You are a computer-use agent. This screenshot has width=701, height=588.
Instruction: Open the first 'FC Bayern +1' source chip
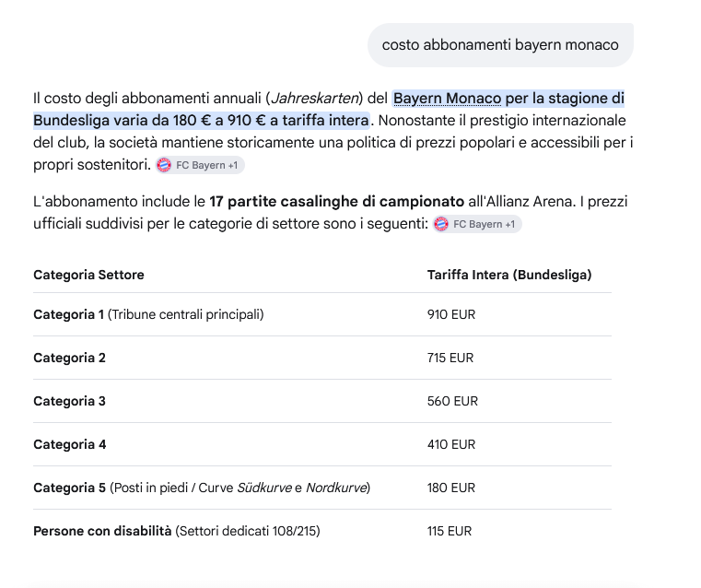(200, 165)
